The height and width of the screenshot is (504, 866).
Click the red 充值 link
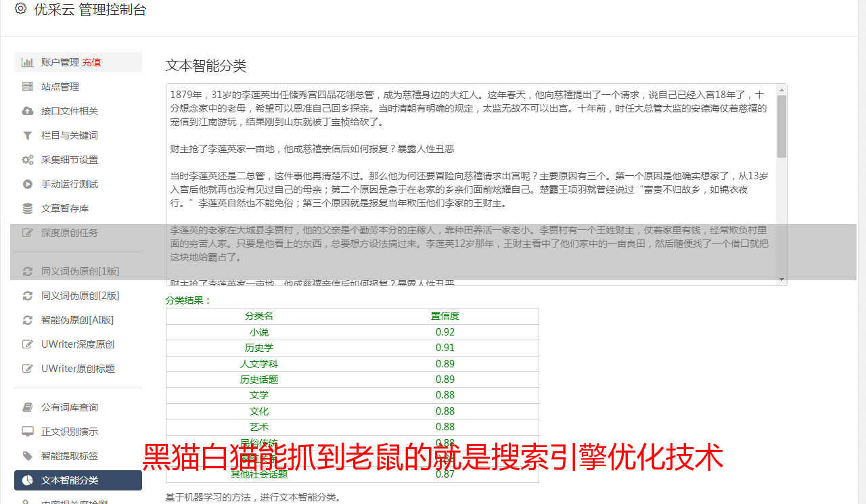(92, 62)
